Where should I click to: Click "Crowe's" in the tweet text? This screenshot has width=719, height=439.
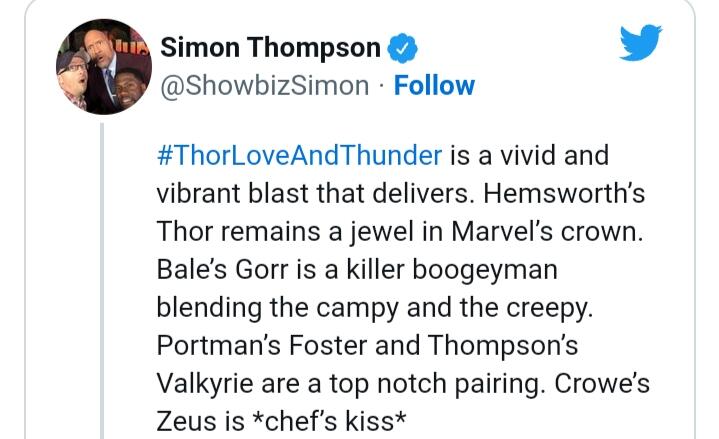tap(602, 383)
